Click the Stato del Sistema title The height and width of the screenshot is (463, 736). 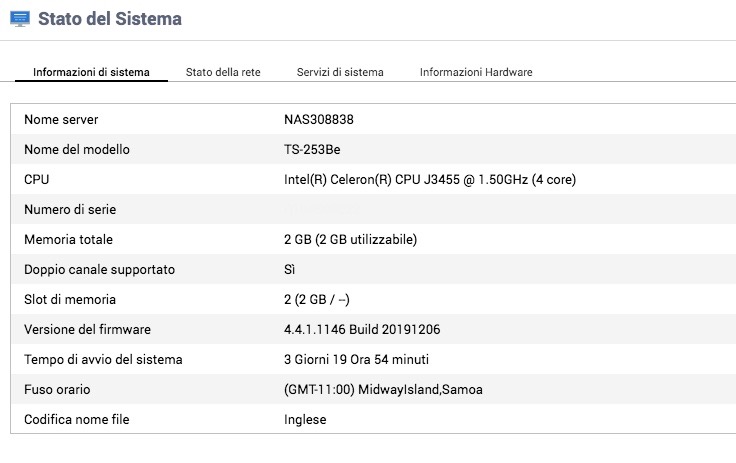click(110, 19)
